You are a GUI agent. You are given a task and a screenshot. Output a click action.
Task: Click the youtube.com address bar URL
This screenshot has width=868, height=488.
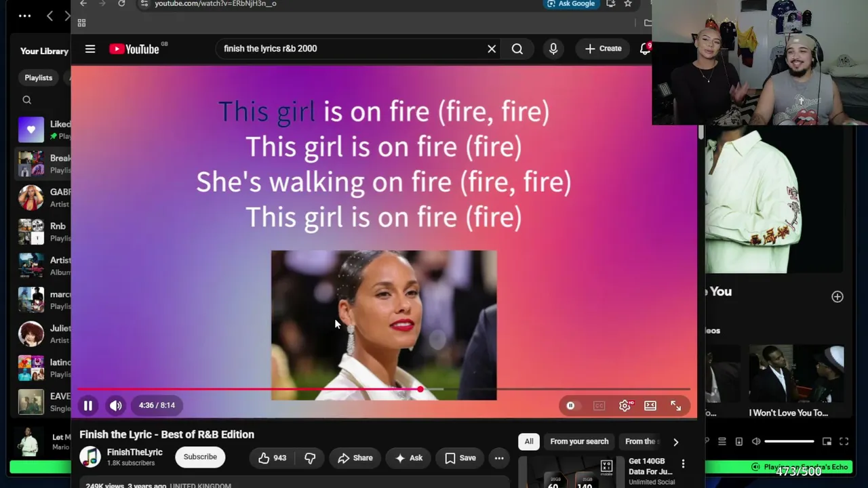pos(215,3)
